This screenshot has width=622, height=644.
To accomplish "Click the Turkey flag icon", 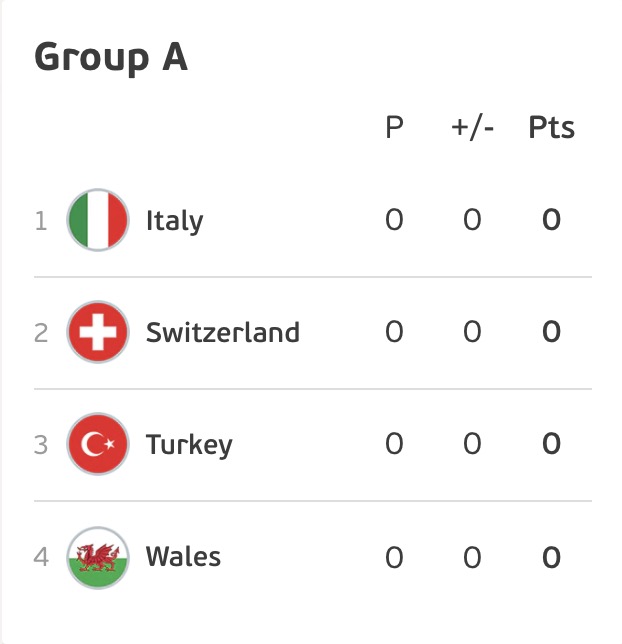I will point(98,444).
